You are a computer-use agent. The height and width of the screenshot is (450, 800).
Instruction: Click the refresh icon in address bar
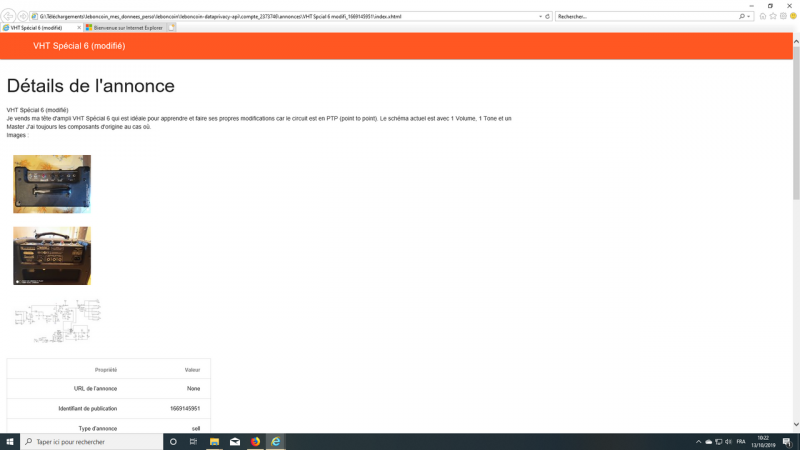coord(548,17)
